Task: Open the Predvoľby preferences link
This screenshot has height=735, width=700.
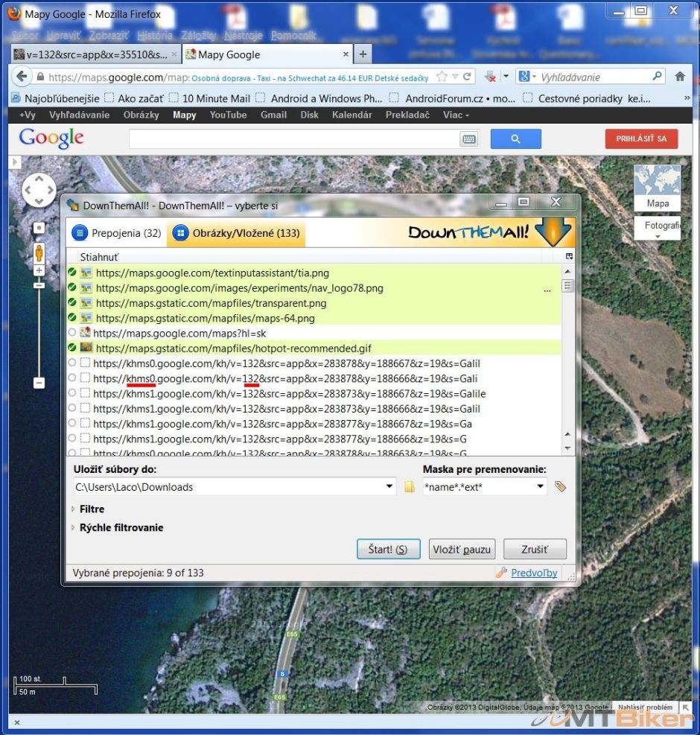Action: pos(534,573)
